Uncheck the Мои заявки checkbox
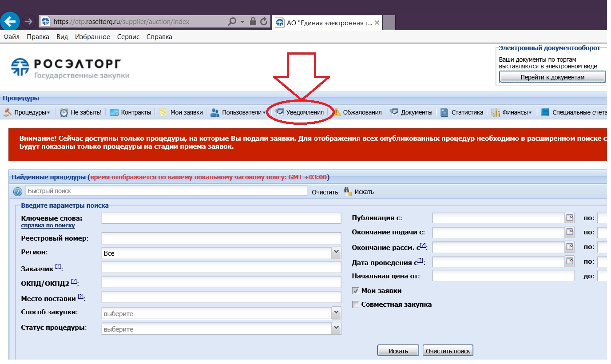 355,291
